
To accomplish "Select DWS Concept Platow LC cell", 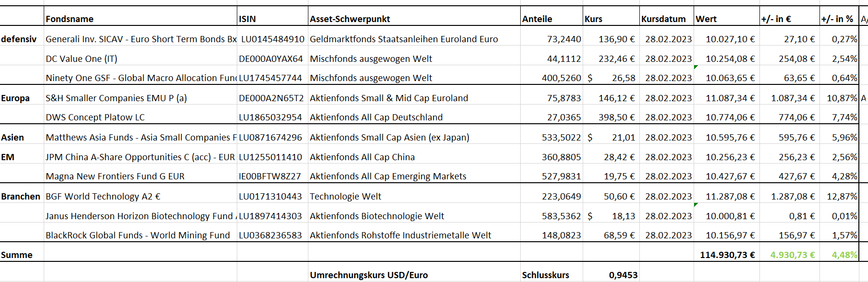I will [x=95, y=117].
